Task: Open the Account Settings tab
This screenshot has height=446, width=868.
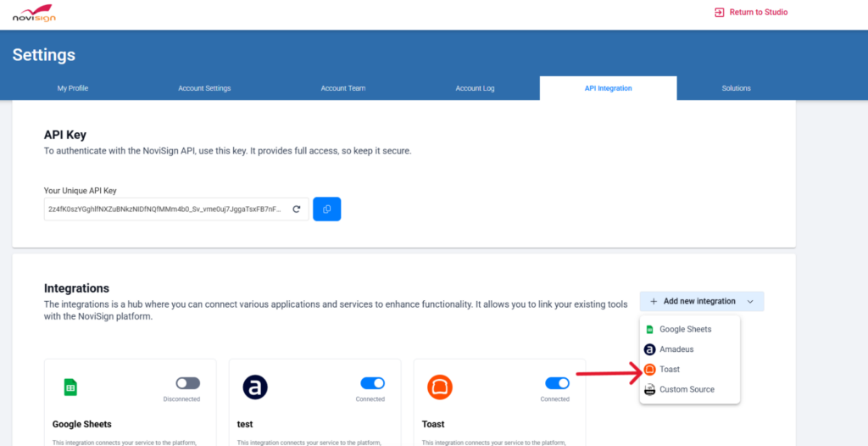Action: pyautogui.click(x=204, y=88)
